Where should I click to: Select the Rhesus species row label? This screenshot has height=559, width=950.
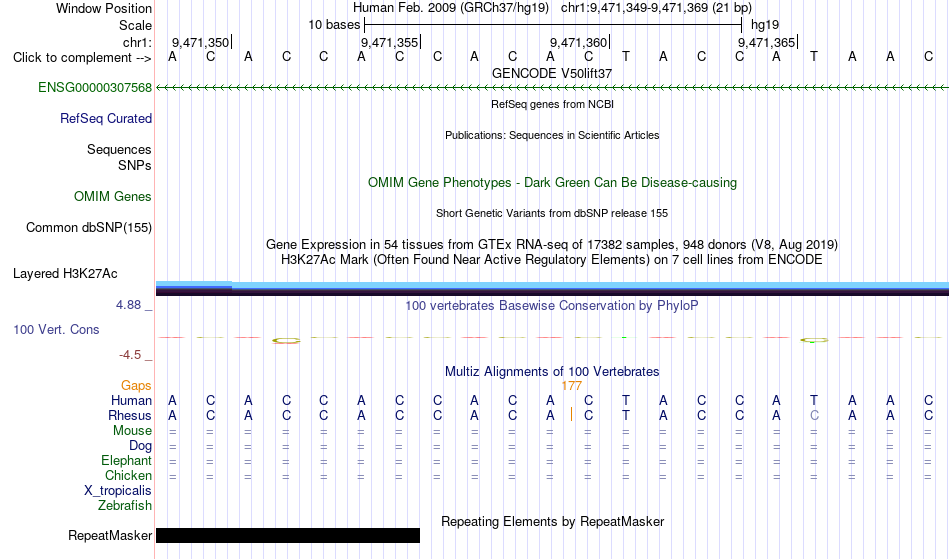coord(130,415)
